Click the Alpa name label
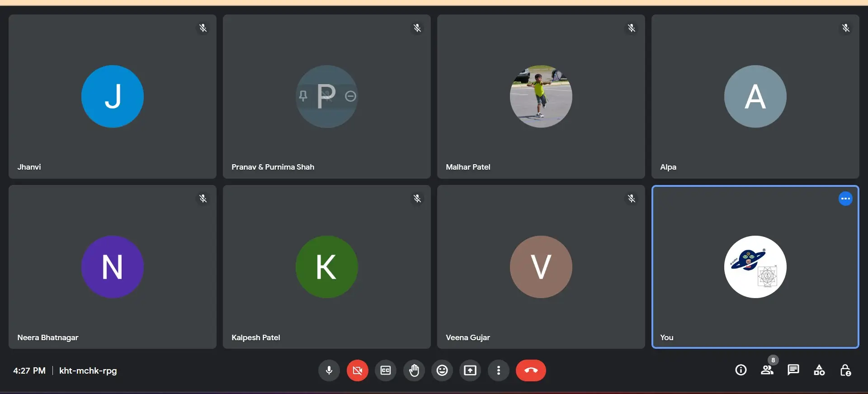 tap(668, 167)
